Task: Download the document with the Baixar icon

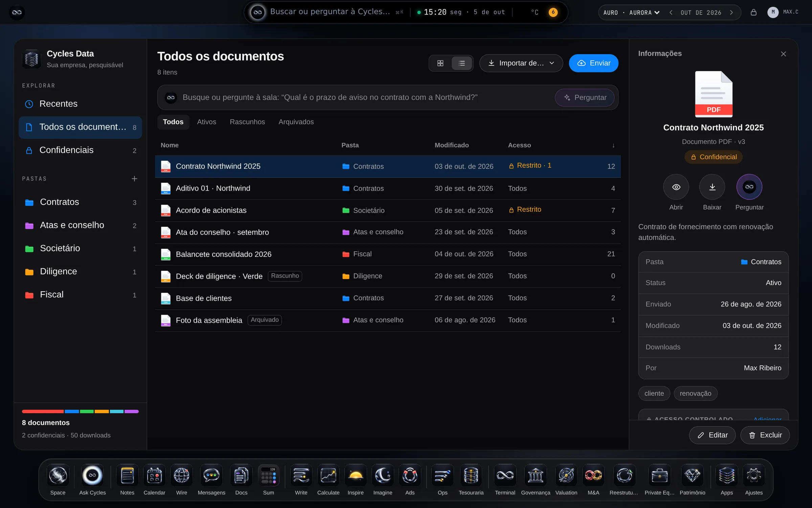Action: (712, 187)
